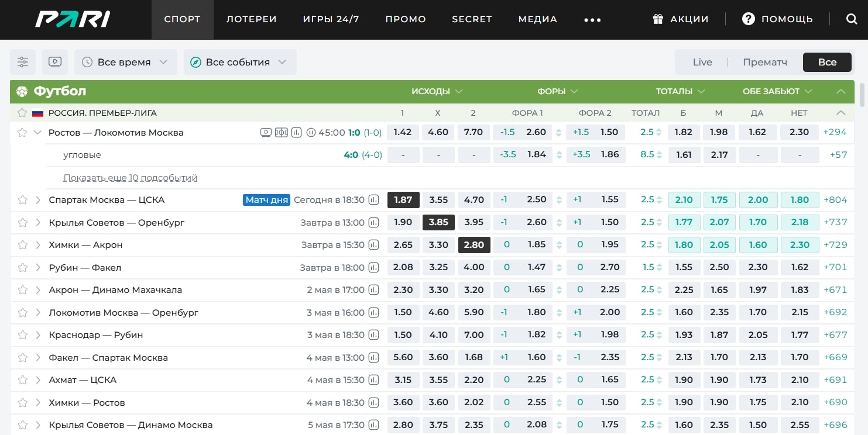
Task: Open the Исходы column dropdown
Action: [x=437, y=91]
